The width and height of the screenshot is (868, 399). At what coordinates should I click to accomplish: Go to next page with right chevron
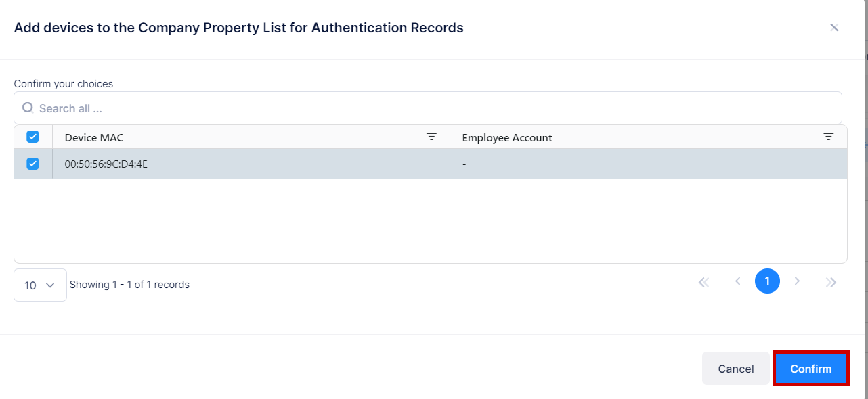click(x=797, y=281)
